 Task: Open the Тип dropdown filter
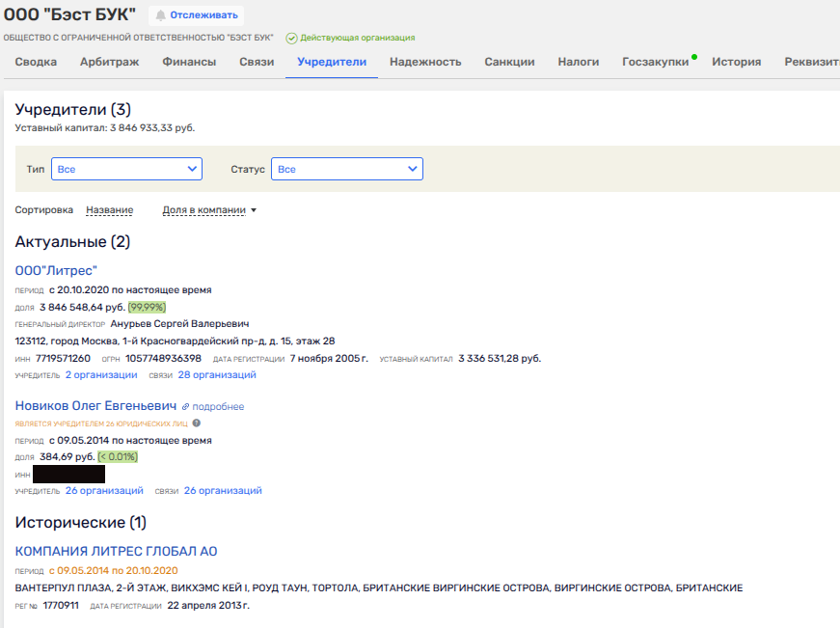126,169
